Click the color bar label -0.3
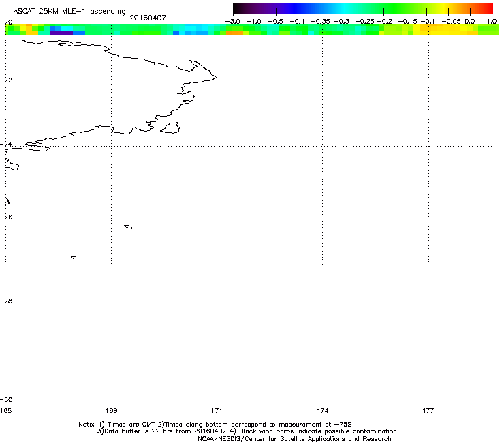This screenshot has width=504, height=443. click(x=342, y=22)
